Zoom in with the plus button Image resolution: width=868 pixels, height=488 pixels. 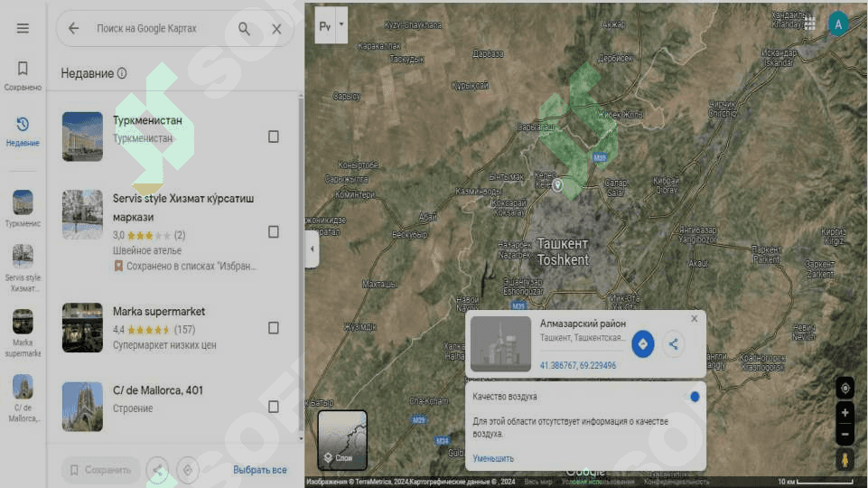[845, 413]
